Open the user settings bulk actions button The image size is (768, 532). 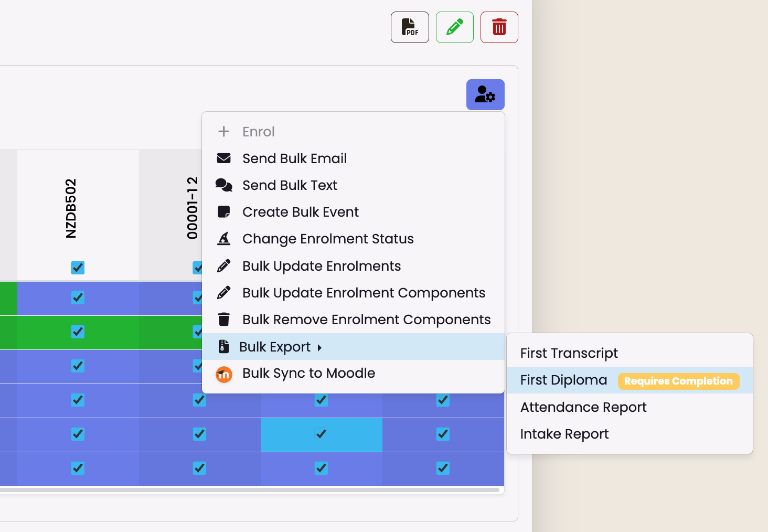(x=485, y=94)
